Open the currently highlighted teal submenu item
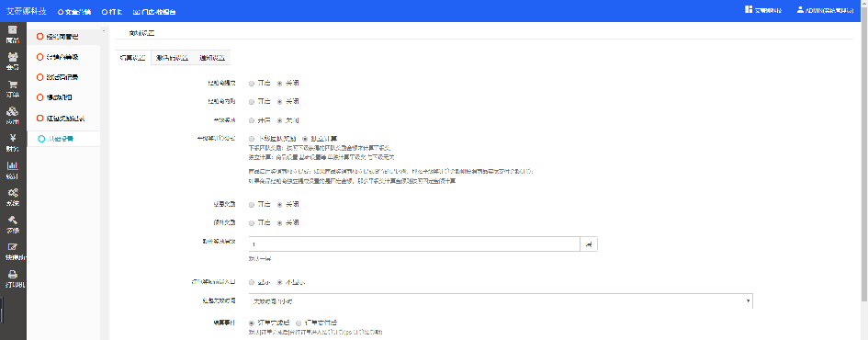This screenshot has width=868, height=340. tap(63, 139)
